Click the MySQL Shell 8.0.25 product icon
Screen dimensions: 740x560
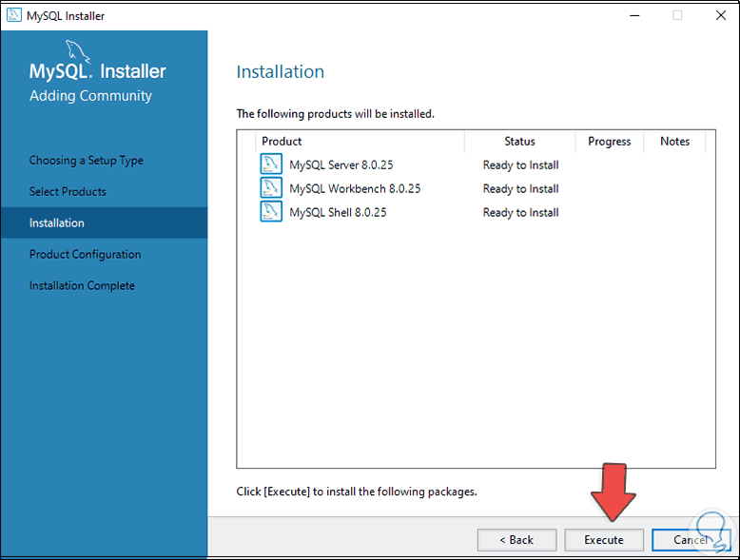point(271,211)
